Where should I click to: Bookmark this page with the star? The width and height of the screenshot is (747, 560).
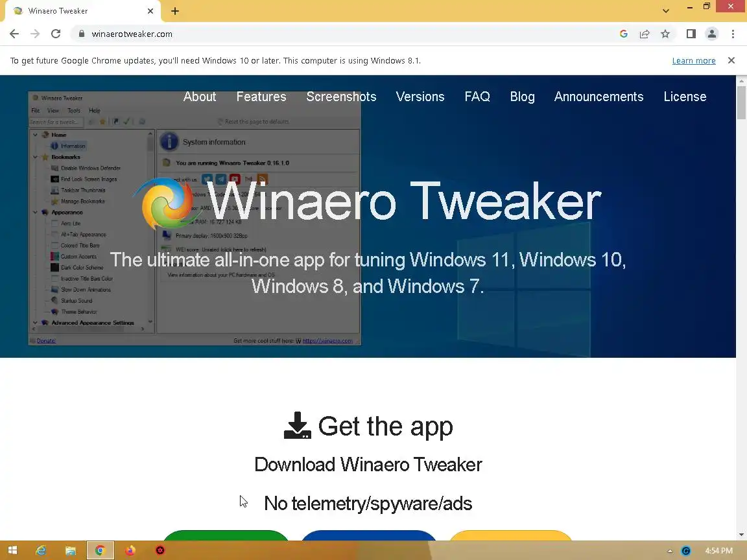pyautogui.click(x=665, y=34)
